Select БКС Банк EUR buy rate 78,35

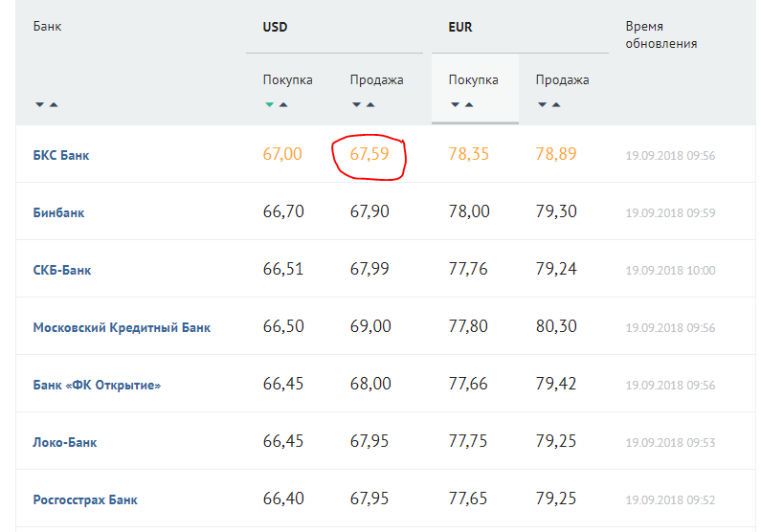pos(468,154)
